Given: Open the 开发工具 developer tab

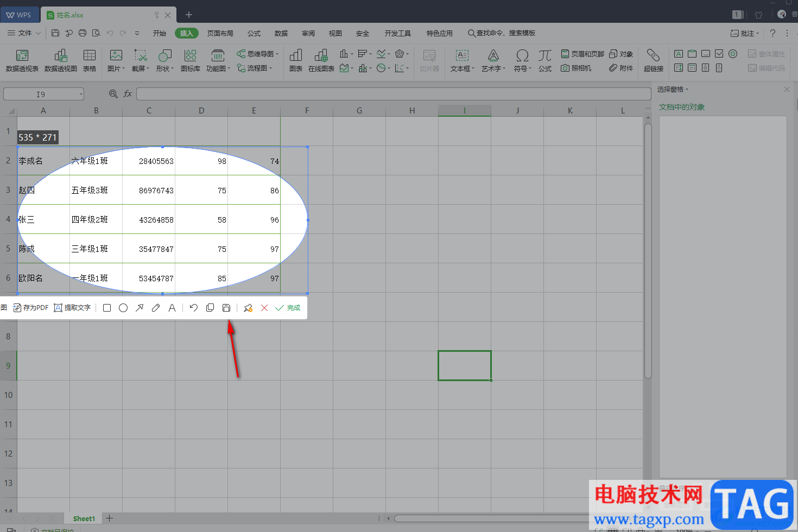Looking at the screenshot, I should pos(398,33).
